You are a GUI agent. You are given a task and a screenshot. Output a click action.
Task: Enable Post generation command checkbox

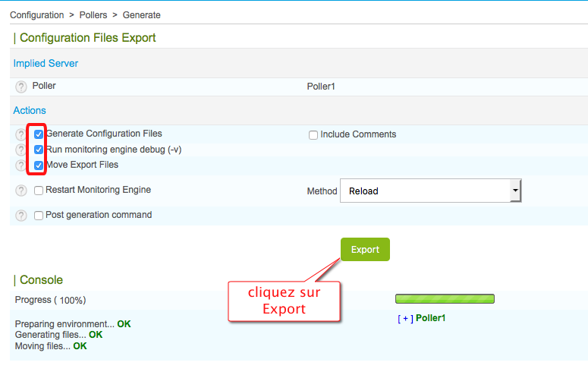[39, 216]
